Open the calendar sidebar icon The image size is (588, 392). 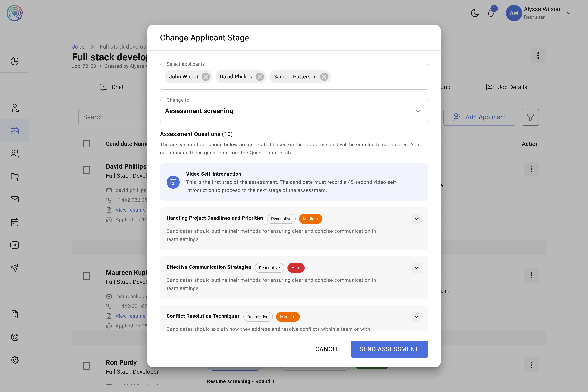[x=15, y=222]
